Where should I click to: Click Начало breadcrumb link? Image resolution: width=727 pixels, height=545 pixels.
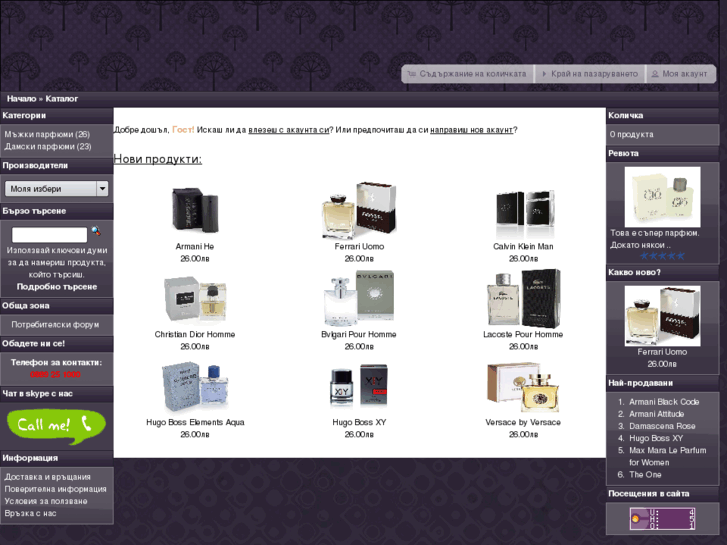pos(21,99)
